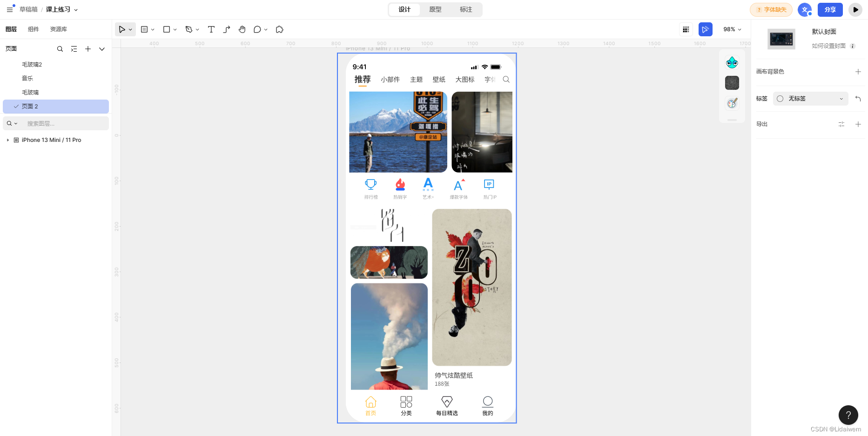Switch to 标注 mode tab

466,10
